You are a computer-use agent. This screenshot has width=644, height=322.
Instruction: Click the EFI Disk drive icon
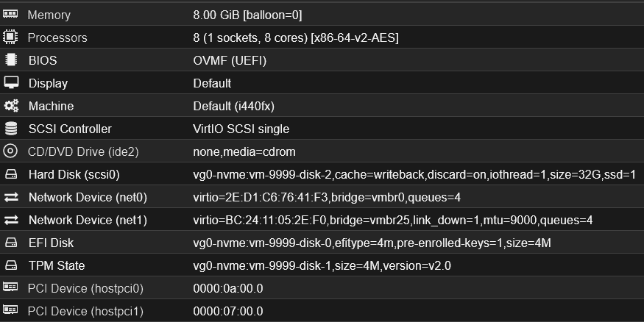click(x=10, y=243)
